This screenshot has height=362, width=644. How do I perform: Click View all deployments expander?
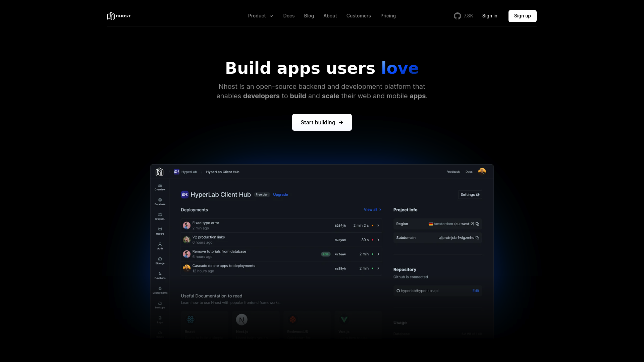372,209
